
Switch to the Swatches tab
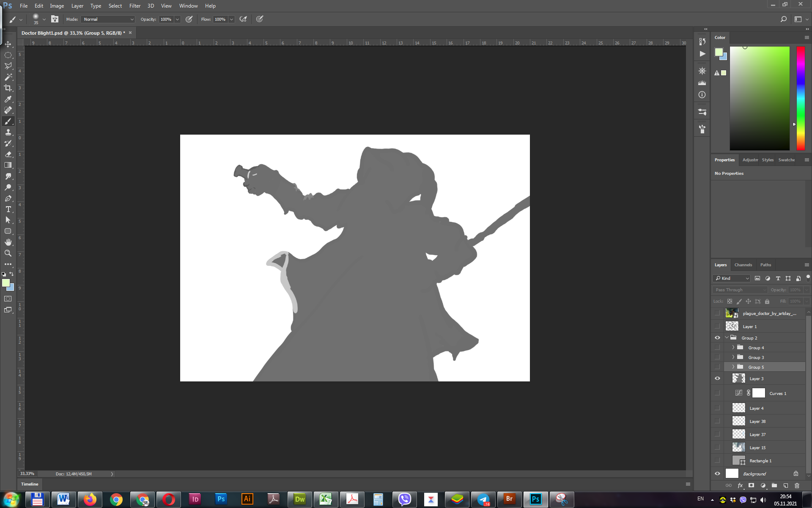pyautogui.click(x=786, y=160)
